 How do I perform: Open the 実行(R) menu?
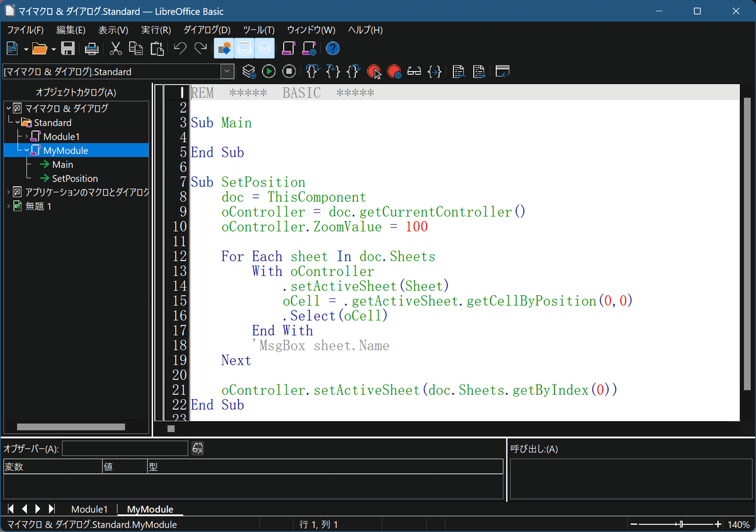(156, 30)
